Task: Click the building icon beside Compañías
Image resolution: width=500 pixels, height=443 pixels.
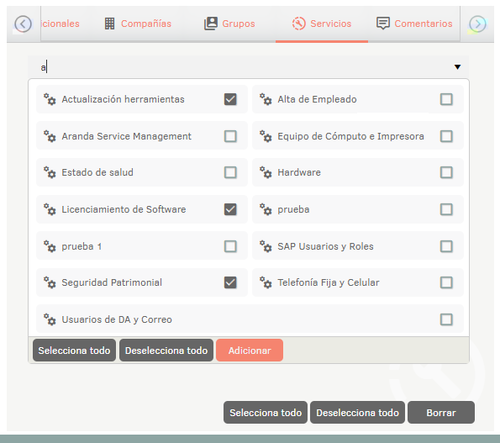Action: coord(110,24)
